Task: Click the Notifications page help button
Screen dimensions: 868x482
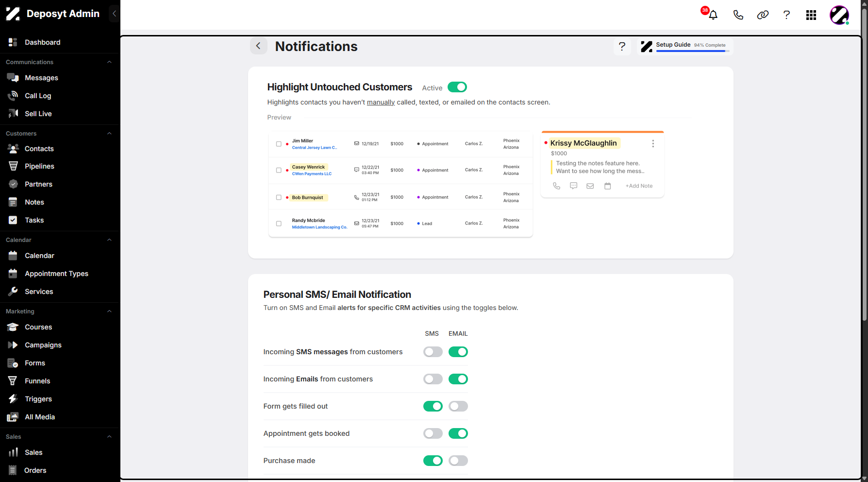Action: [x=622, y=47]
